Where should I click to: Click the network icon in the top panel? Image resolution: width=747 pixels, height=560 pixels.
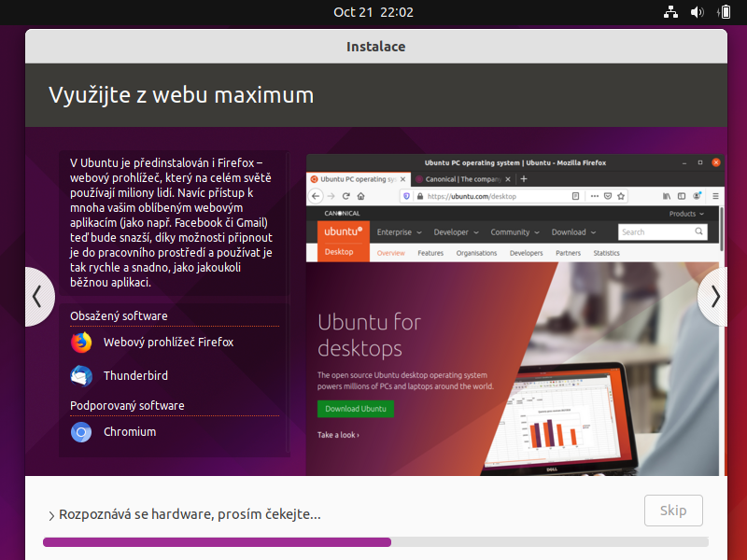[x=670, y=12]
